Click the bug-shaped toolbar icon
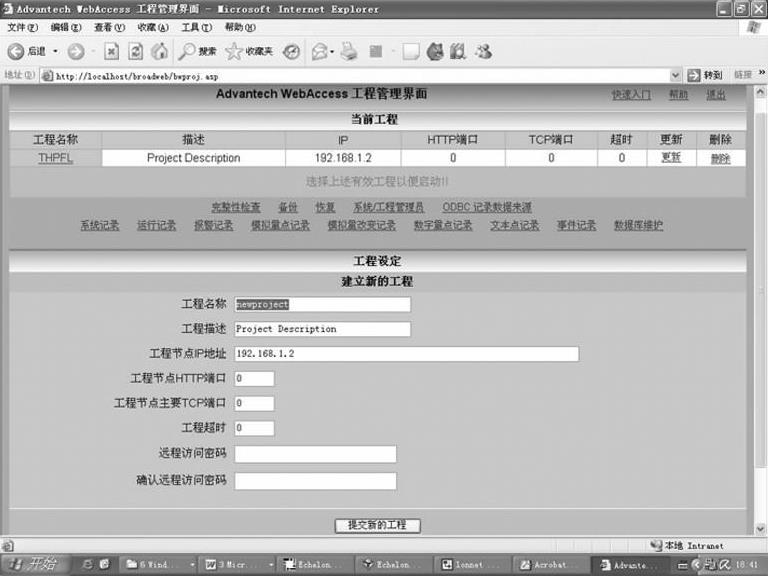The height and width of the screenshot is (576, 768). tap(435, 51)
